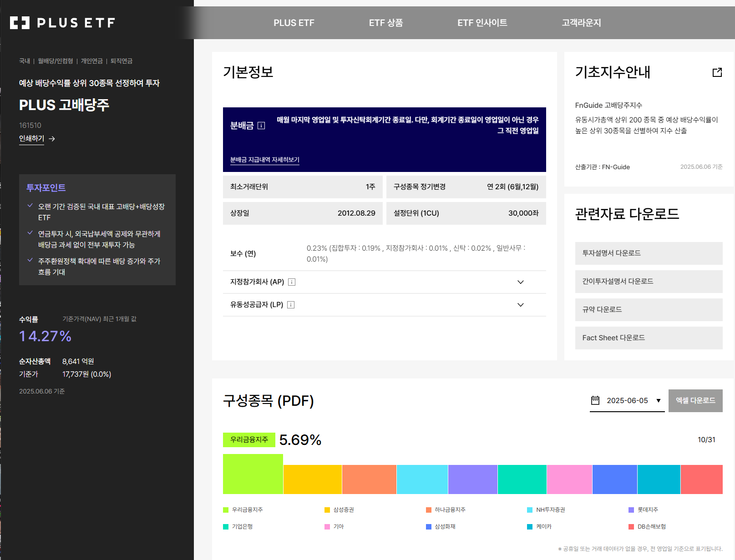Select red DB손해보험 bar segment

702,479
